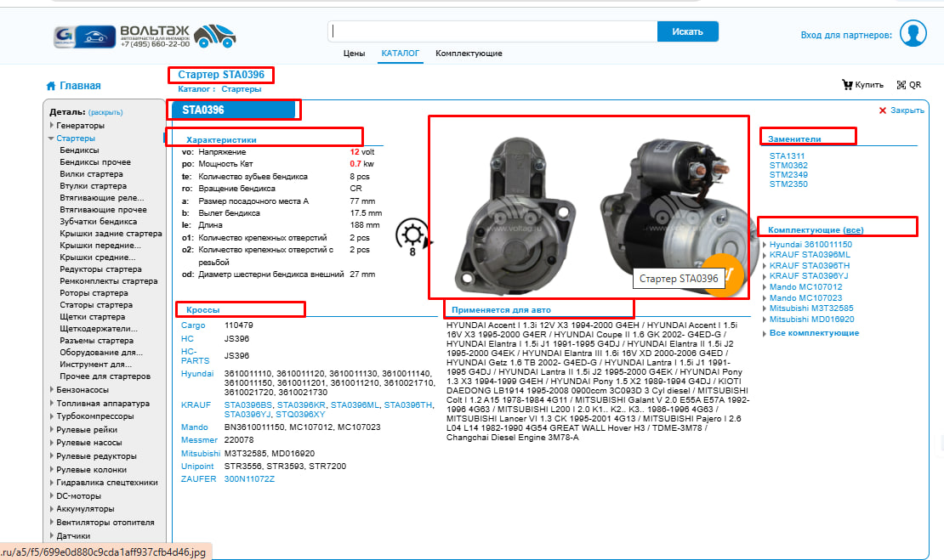
Task: Open replacement part STM0362
Action: (x=788, y=166)
